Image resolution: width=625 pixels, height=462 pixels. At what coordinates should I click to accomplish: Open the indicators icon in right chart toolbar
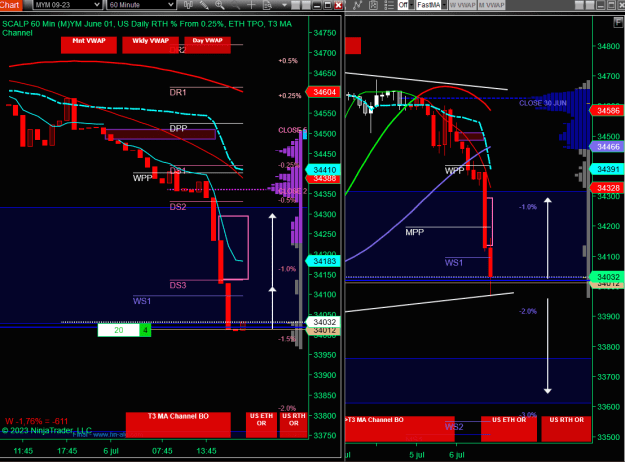point(358,5)
